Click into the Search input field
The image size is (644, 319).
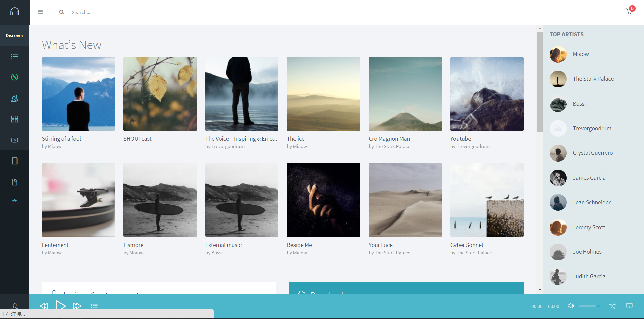pyautogui.click(x=134, y=12)
